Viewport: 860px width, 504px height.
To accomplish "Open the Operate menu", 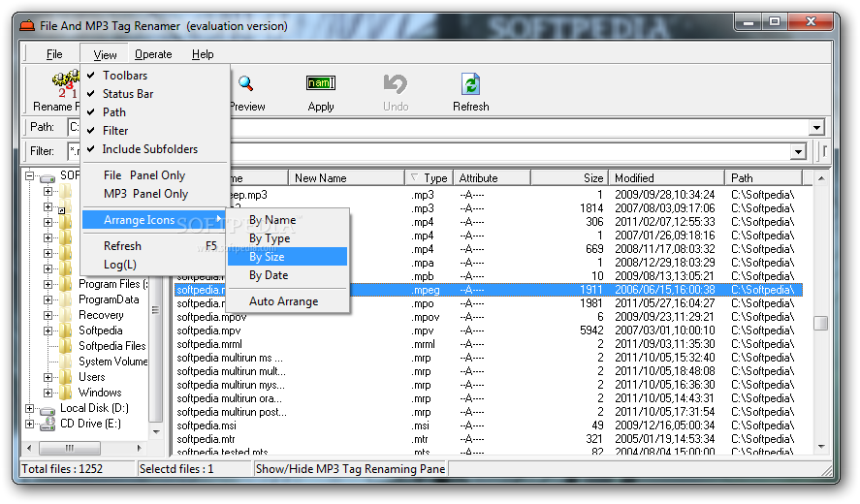I will pos(153,54).
